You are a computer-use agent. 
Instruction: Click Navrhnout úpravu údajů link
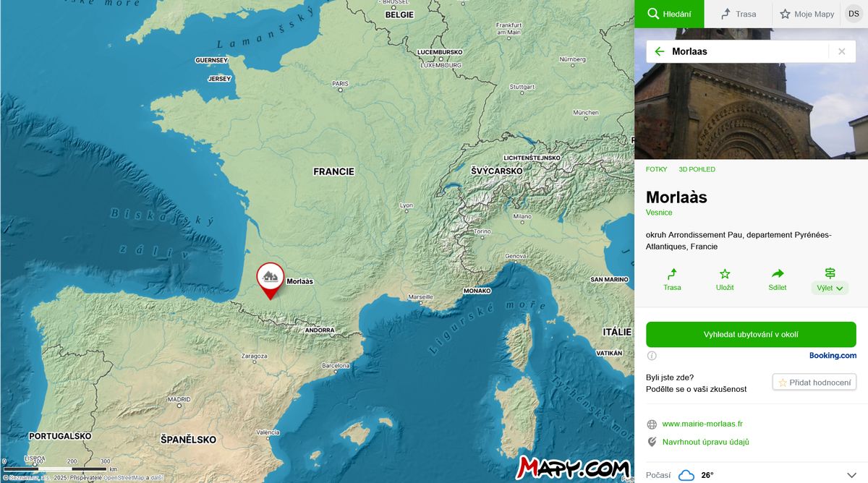pyautogui.click(x=705, y=442)
